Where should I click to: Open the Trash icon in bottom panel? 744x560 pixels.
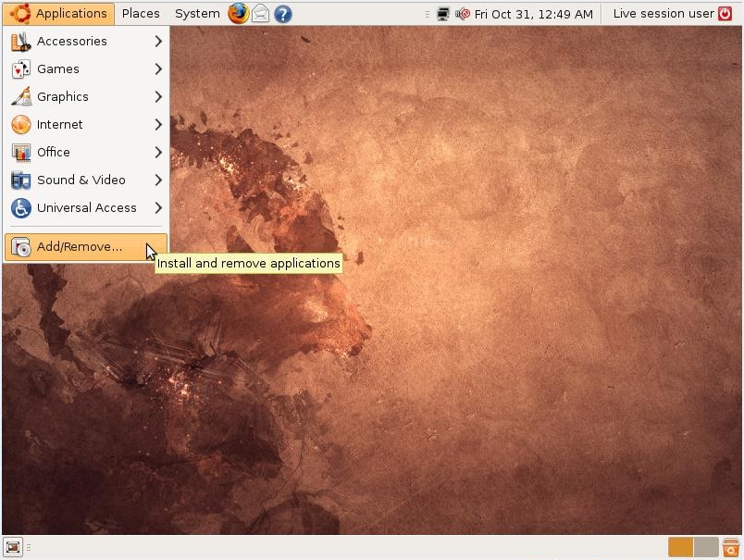tap(731, 547)
